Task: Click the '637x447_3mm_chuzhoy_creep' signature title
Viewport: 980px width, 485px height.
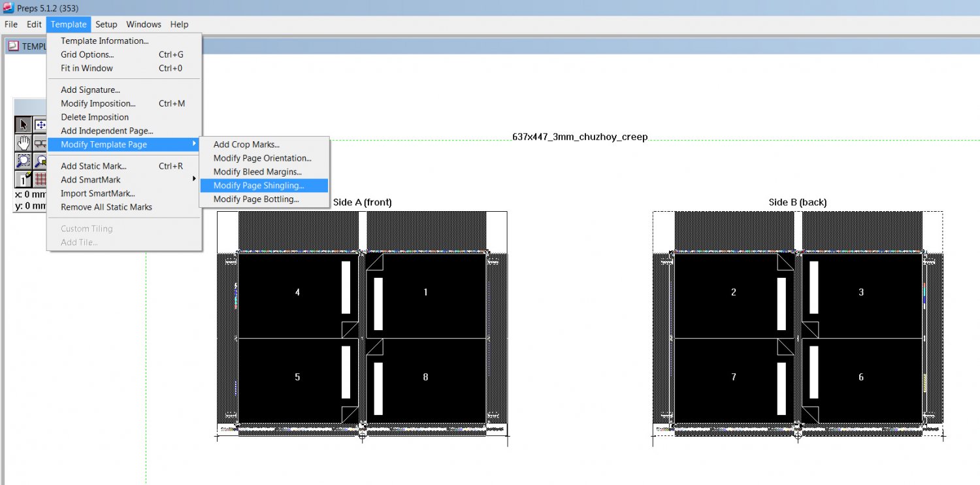Action: tap(580, 137)
